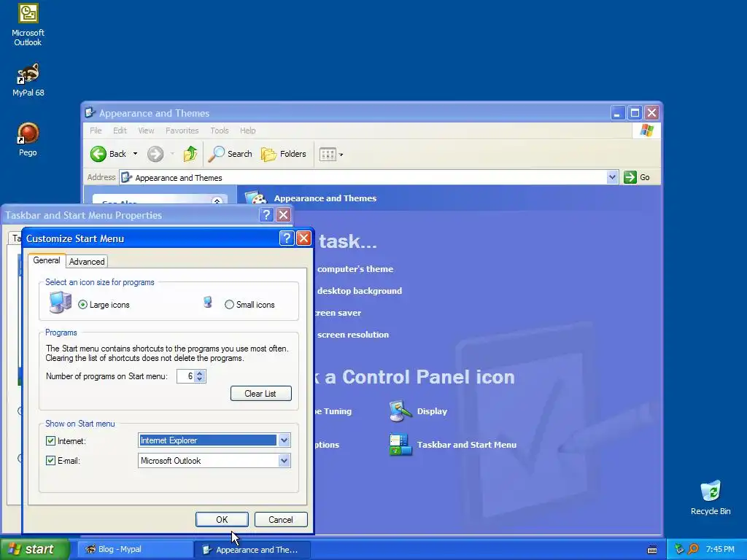Select the Small icons radio button

tap(229, 305)
